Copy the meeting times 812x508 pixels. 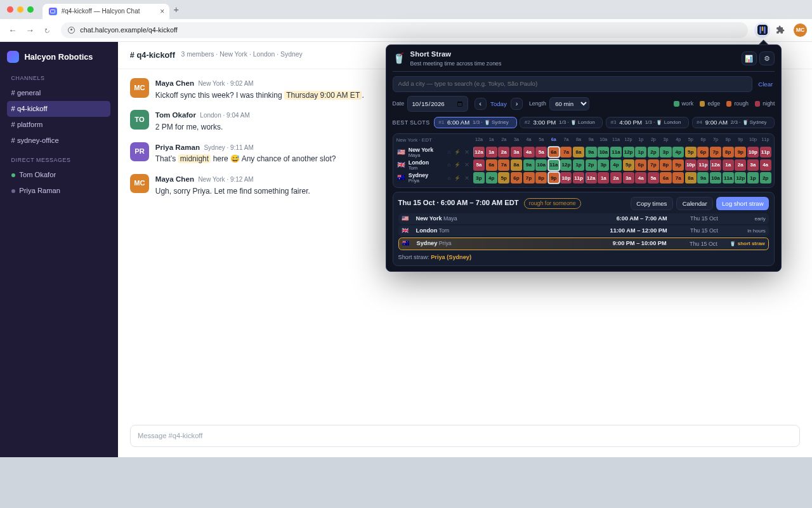coord(652,204)
